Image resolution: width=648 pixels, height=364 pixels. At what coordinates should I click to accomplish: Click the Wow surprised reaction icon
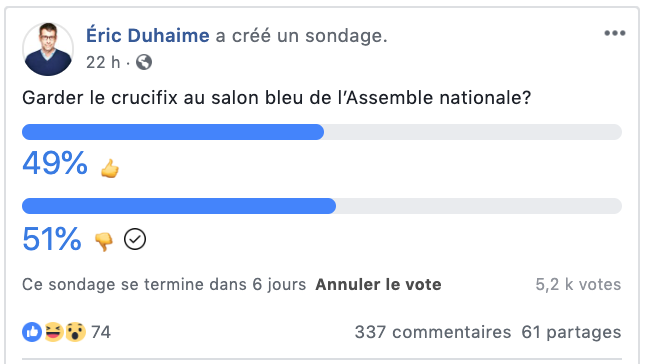coord(75,332)
